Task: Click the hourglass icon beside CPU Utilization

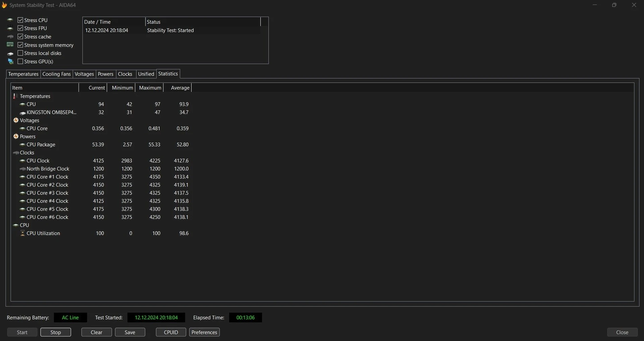Action: 22,233
